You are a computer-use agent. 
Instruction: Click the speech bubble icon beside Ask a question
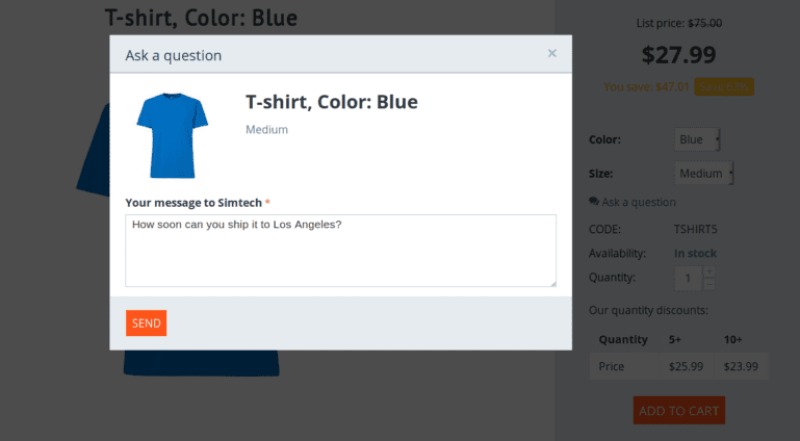click(x=594, y=202)
